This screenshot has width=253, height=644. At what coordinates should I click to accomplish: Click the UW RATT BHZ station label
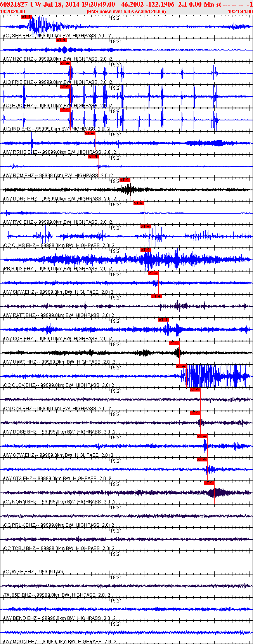pyautogui.click(x=19, y=315)
